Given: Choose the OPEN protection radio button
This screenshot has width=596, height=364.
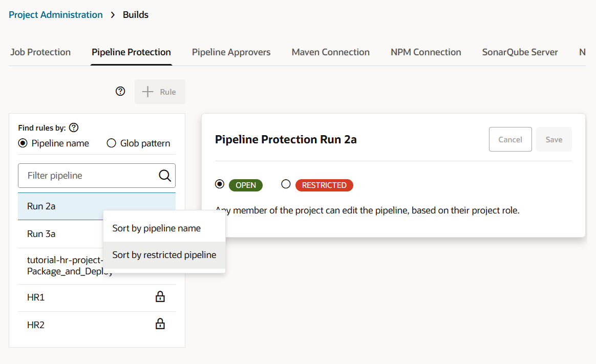Looking at the screenshot, I should point(220,184).
